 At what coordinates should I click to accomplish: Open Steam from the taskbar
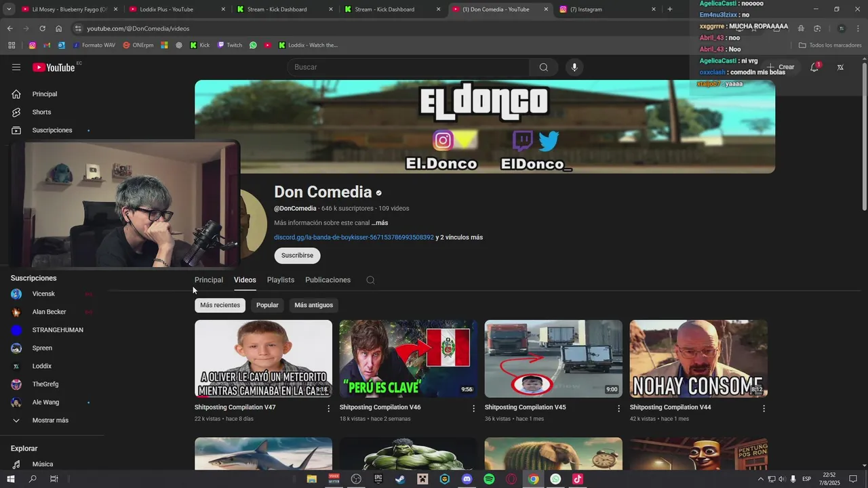400,479
